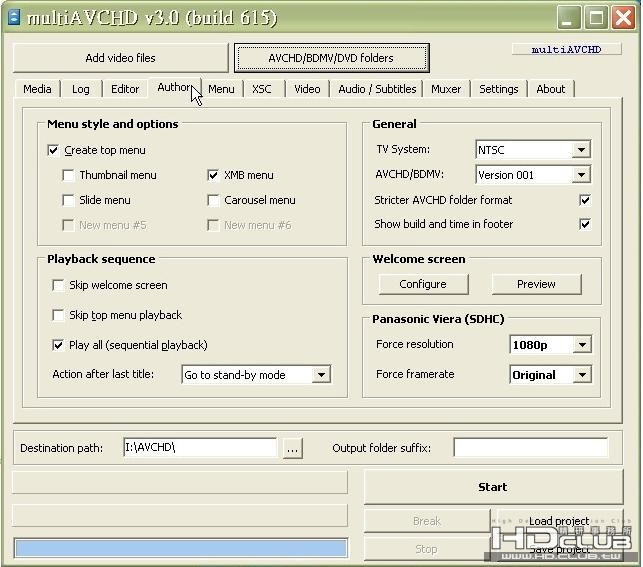Click the Add video files button
The height and width of the screenshot is (567, 643).
click(120, 58)
